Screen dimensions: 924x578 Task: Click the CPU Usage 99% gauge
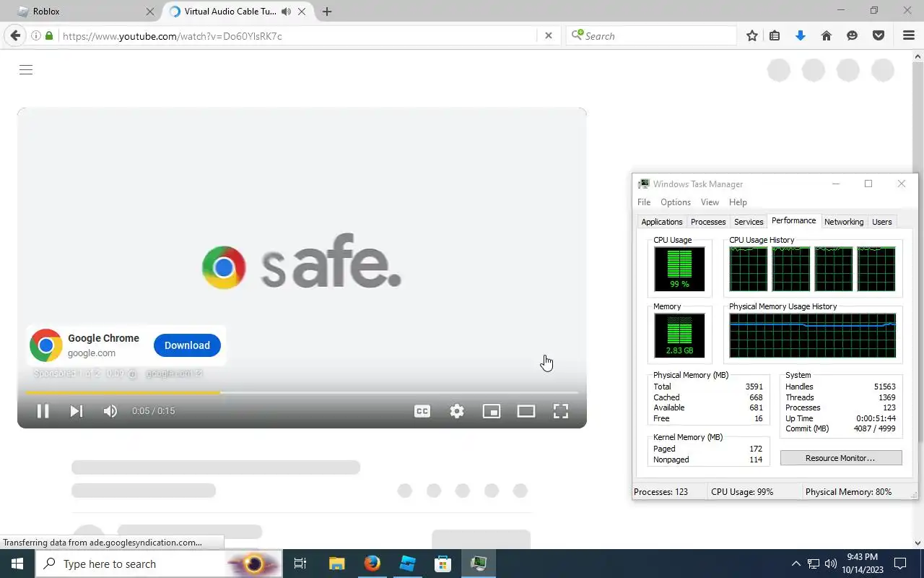679,269
